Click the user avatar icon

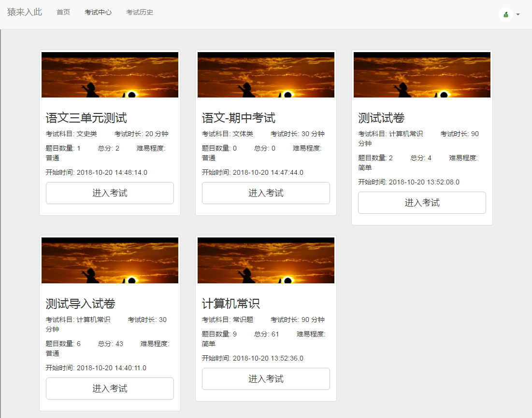[505, 14]
